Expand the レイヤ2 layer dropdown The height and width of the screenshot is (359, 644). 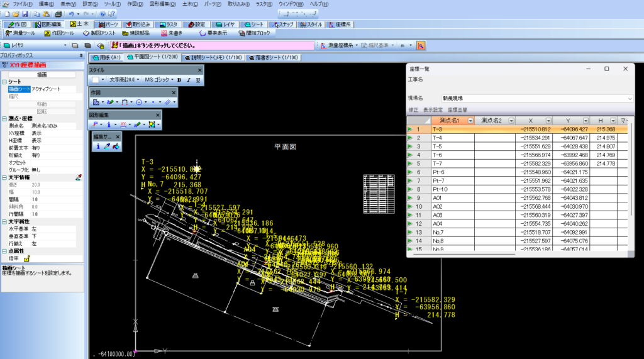65,45
